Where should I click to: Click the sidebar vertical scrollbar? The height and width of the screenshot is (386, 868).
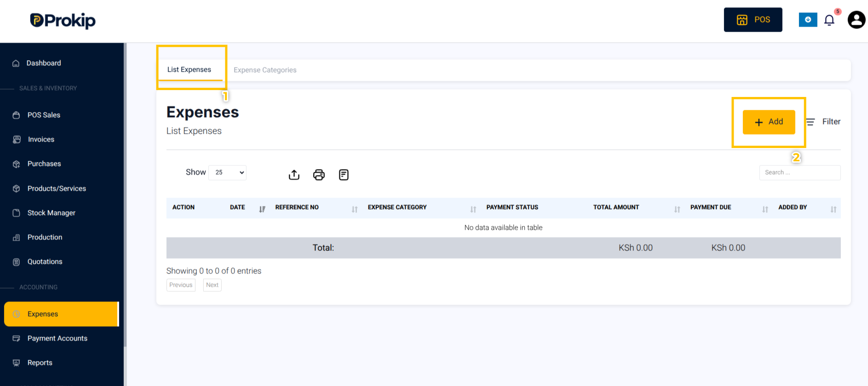coord(125,195)
